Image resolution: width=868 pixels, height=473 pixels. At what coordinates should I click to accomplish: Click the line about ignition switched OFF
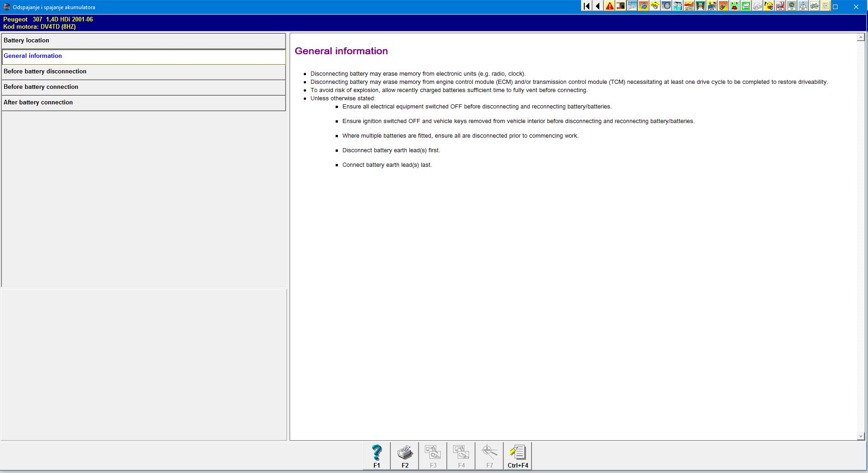click(x=518, y=121)
